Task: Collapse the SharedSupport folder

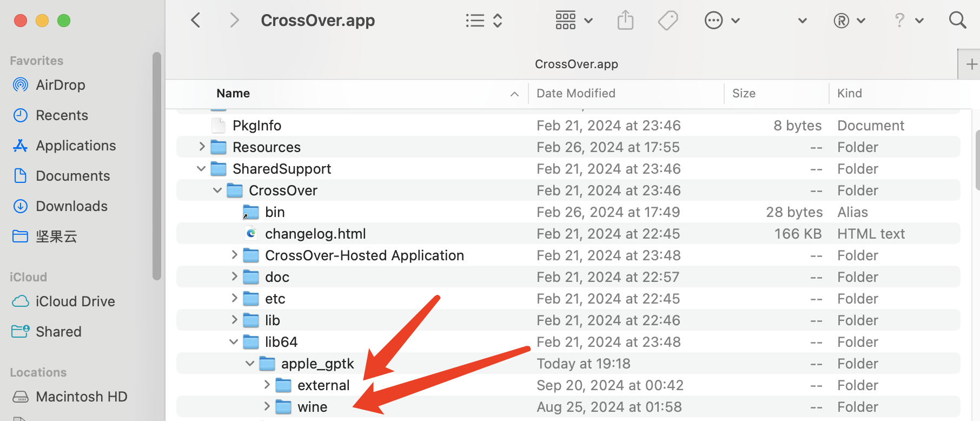Action: click(x=201, y=169)
